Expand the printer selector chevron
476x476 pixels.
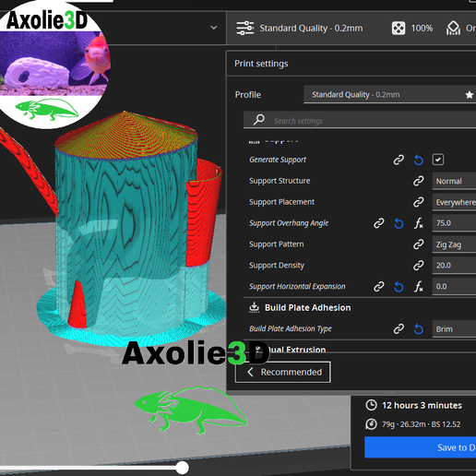click(214, 28)
